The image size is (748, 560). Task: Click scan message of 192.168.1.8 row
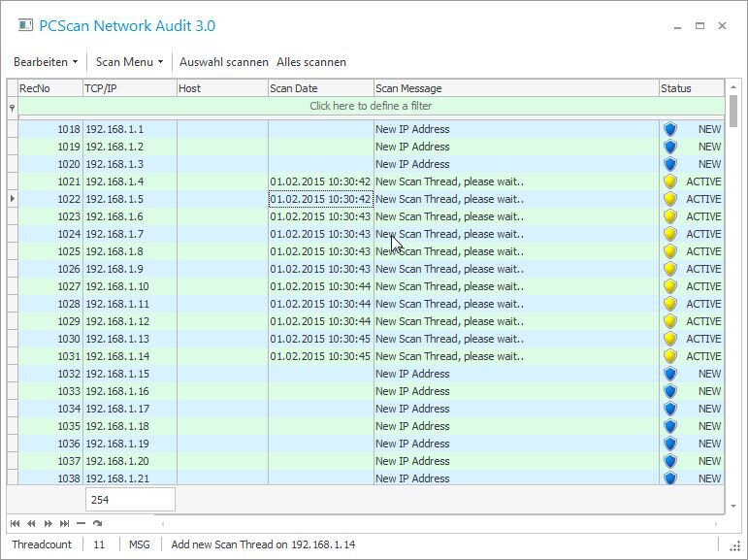[516, 251]
